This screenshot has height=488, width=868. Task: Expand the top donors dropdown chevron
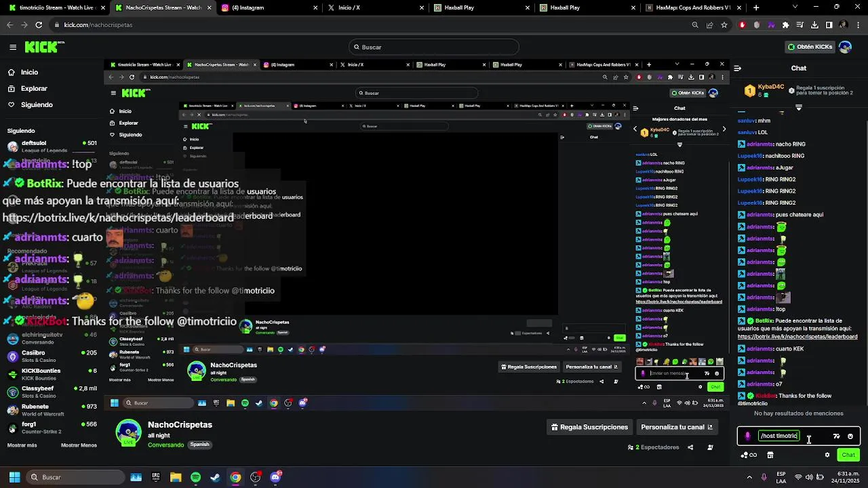[798, 108]
